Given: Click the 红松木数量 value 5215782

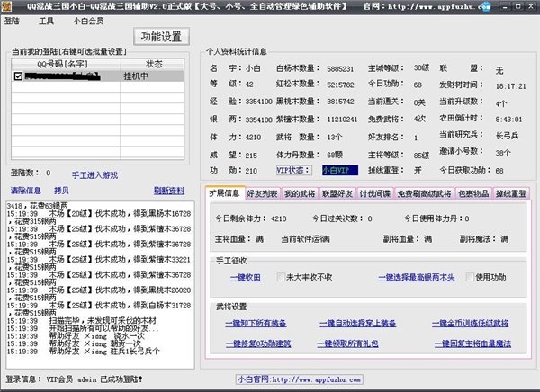Looking at the screenshot, I should pos(340,85).
